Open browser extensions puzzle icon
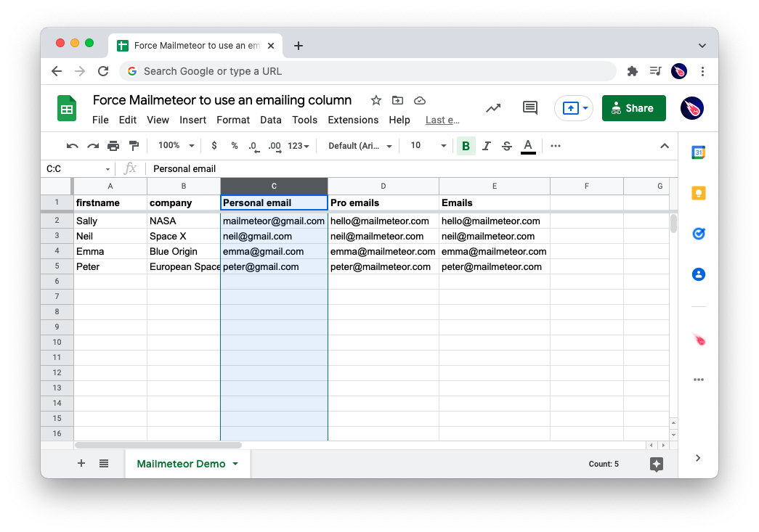759x532 pixels. 632,71
